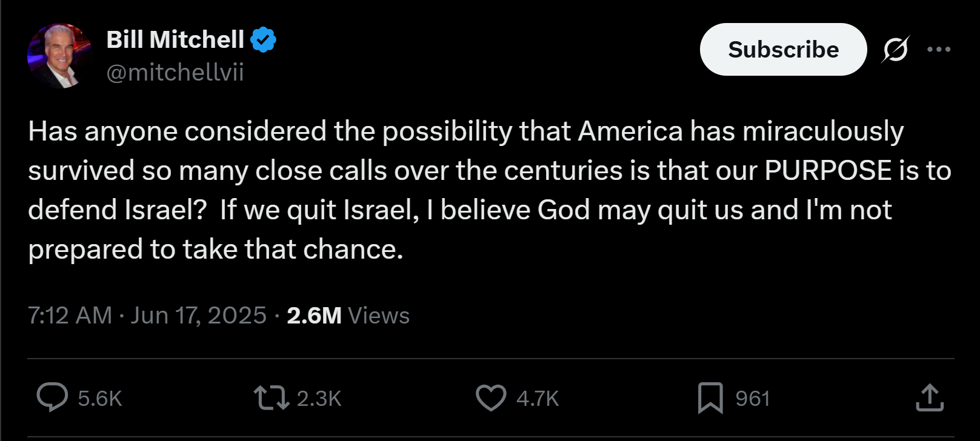Screen dimensions: 980x441
Task: Share the post using the upload arrow icon
Action: point(930,397)
